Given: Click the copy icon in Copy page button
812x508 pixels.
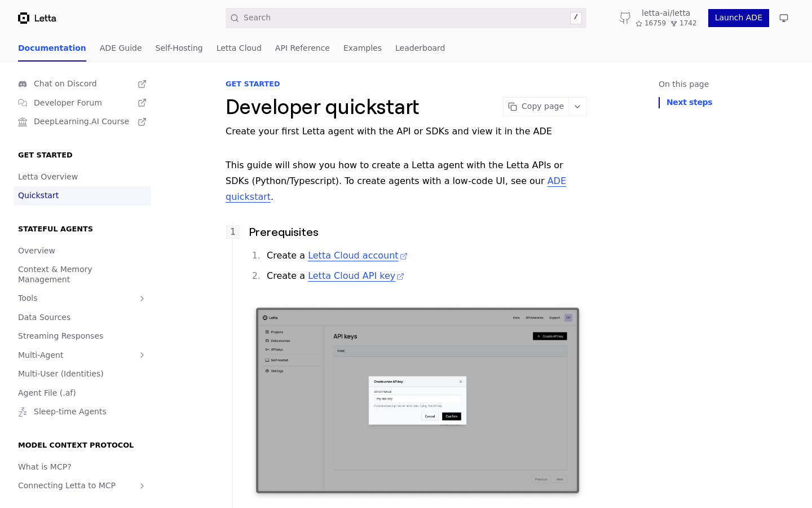Looking at the screenshot, I should pos(513,107).
